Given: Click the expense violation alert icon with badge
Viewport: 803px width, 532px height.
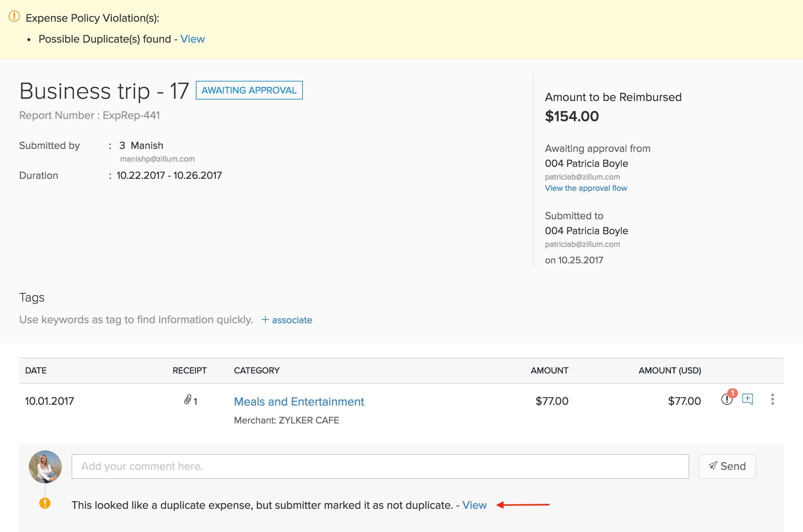Looking at the screenshot, I should (x=727, y=399).
